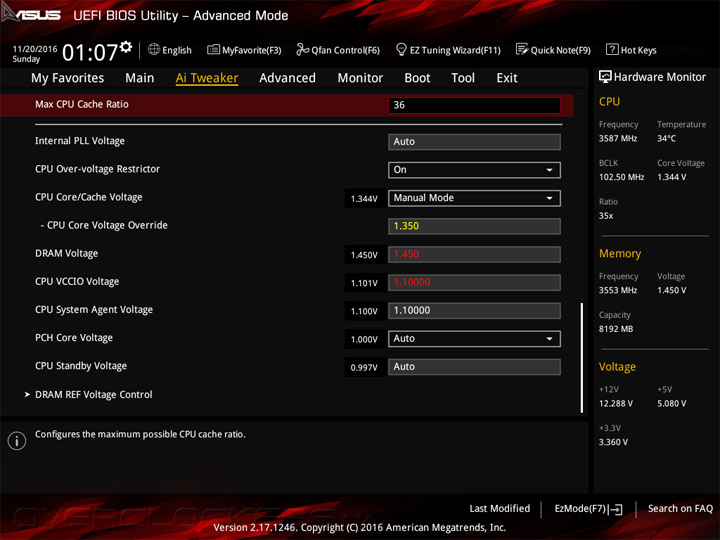Open the My Favorites tab
The height and width of the screenshot is (540, 720).
68,78
